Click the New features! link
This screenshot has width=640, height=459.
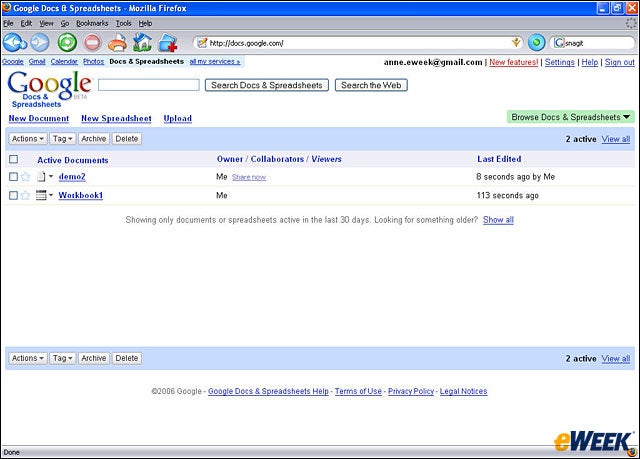tap(514, 62)
